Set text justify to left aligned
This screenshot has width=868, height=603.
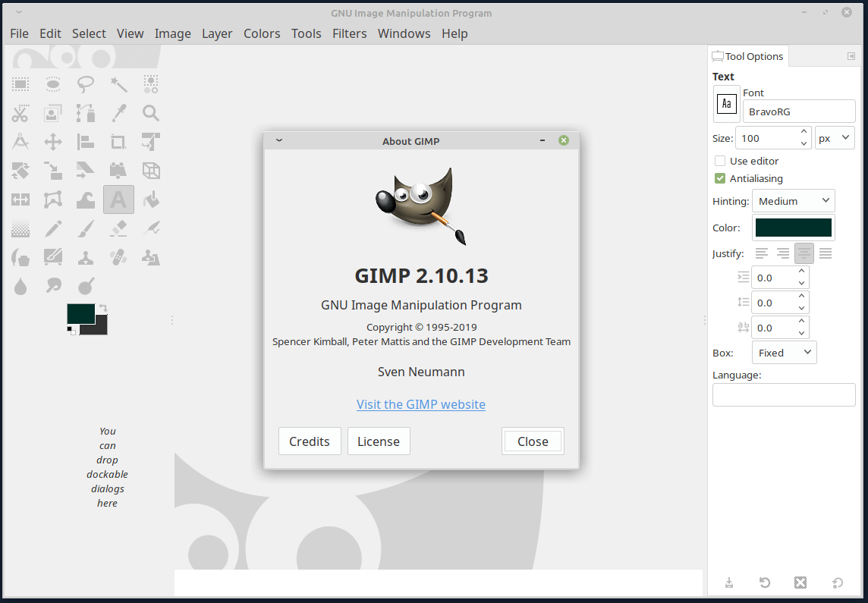click(x=762, y=253)
